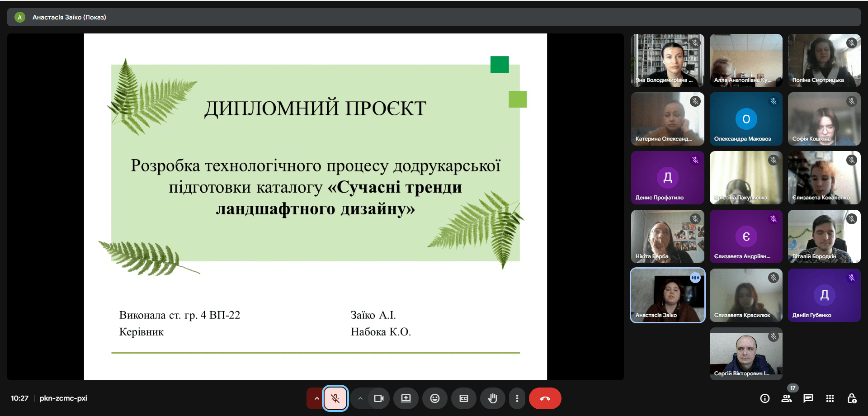Unmute the microphone button
This screenshot has width=868, height=416.
(x=335, y=398)
